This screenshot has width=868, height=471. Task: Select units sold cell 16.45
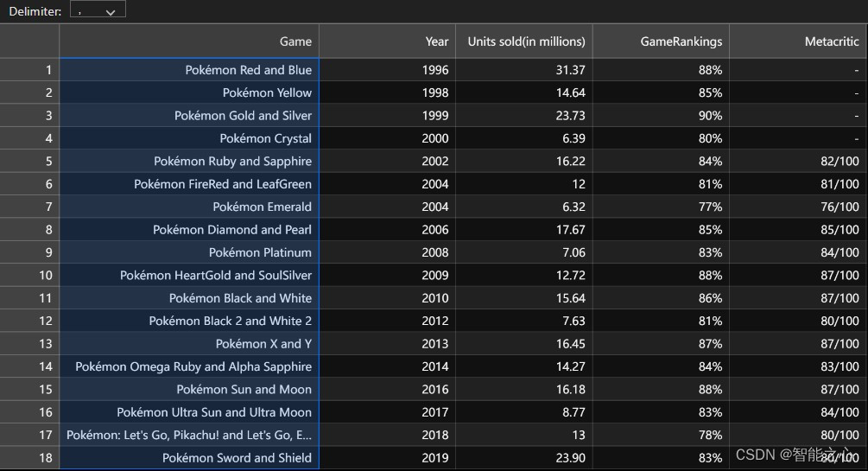523,344
